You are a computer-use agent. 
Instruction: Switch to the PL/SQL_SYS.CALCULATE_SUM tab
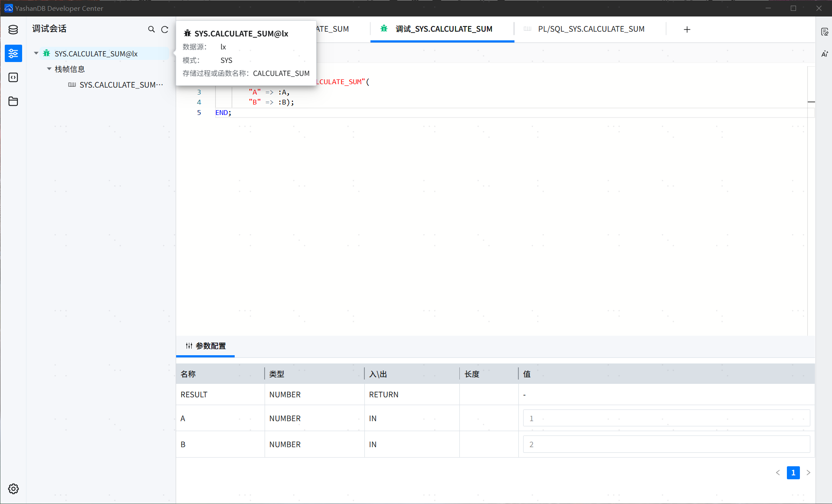(x=591, y=29)
